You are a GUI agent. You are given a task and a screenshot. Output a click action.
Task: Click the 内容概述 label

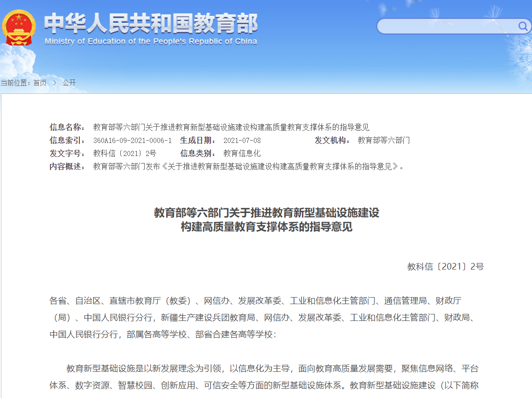[x=67, y=166]
